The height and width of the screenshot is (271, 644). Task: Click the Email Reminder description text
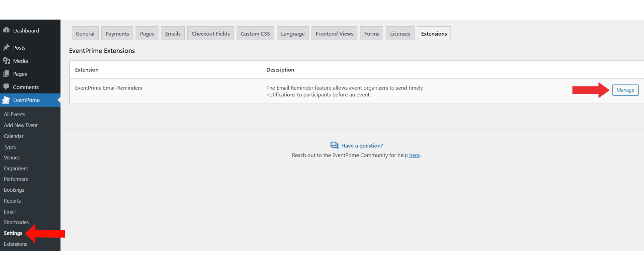click(x=345, y=91)
